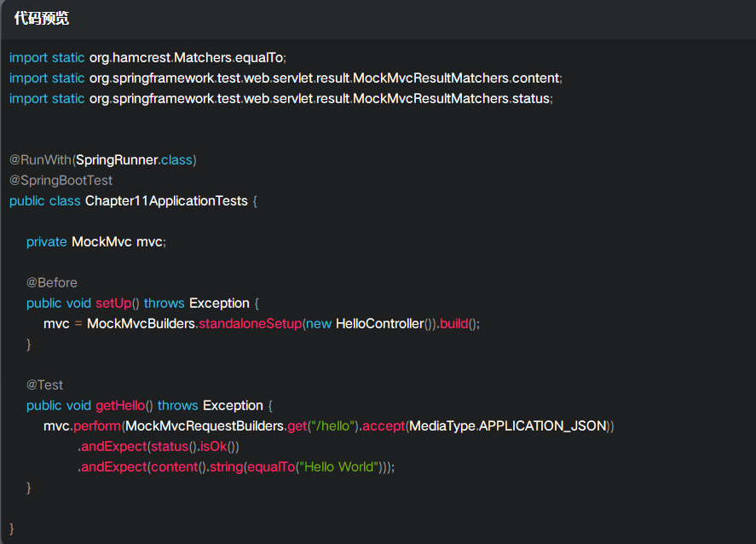Image resolution: width=756 pixels, height=544 pixels.
Task: Click the getHello method name
Action: (x=120, y=406)
